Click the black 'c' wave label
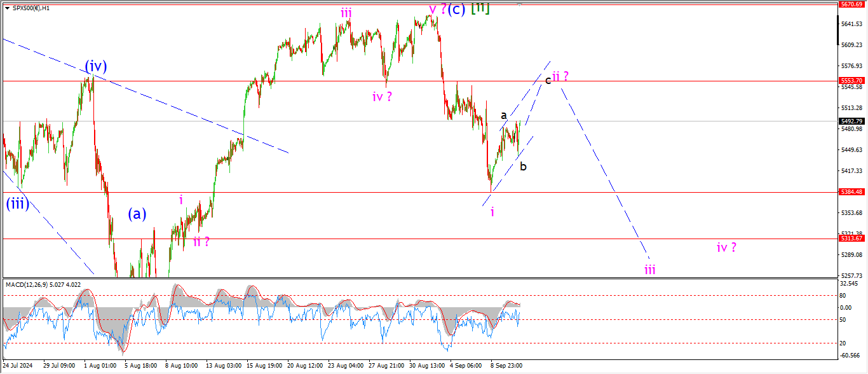This screenshot has width=868, height=374. coord(548,80)
